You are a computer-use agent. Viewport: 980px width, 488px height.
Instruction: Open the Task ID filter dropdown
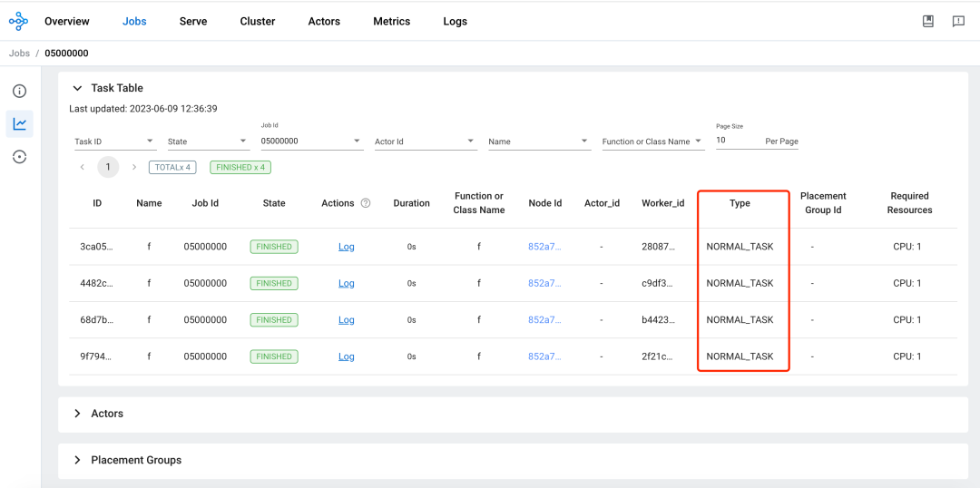point(115,142)
